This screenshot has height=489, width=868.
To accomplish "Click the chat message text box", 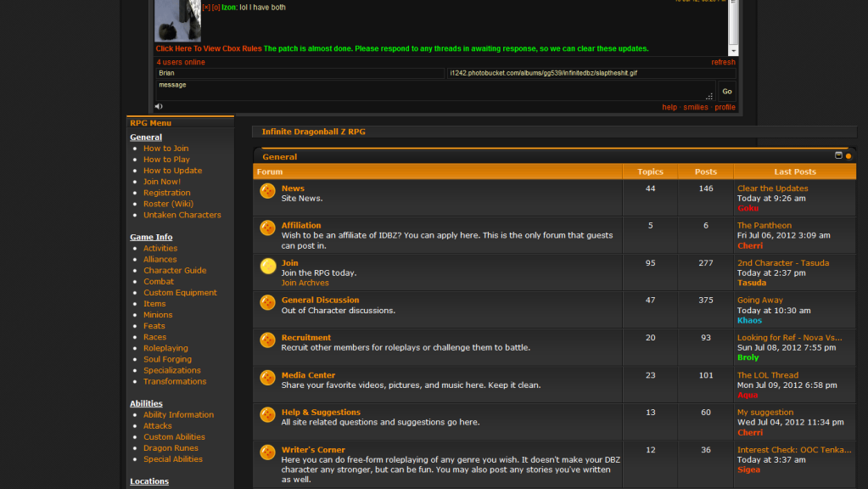I will 435,91.
